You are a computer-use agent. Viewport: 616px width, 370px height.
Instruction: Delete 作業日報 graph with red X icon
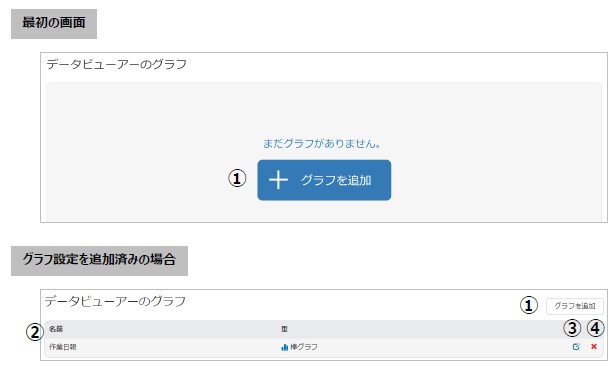point(594,346)
